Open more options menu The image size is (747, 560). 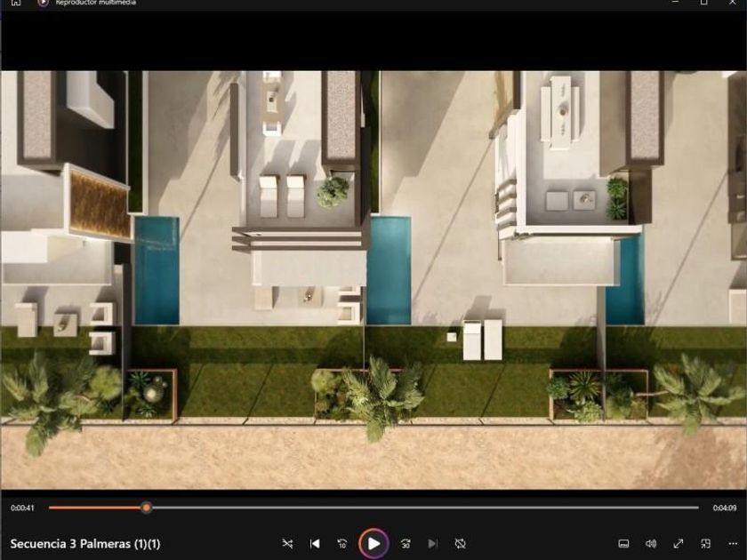point(733,543)
